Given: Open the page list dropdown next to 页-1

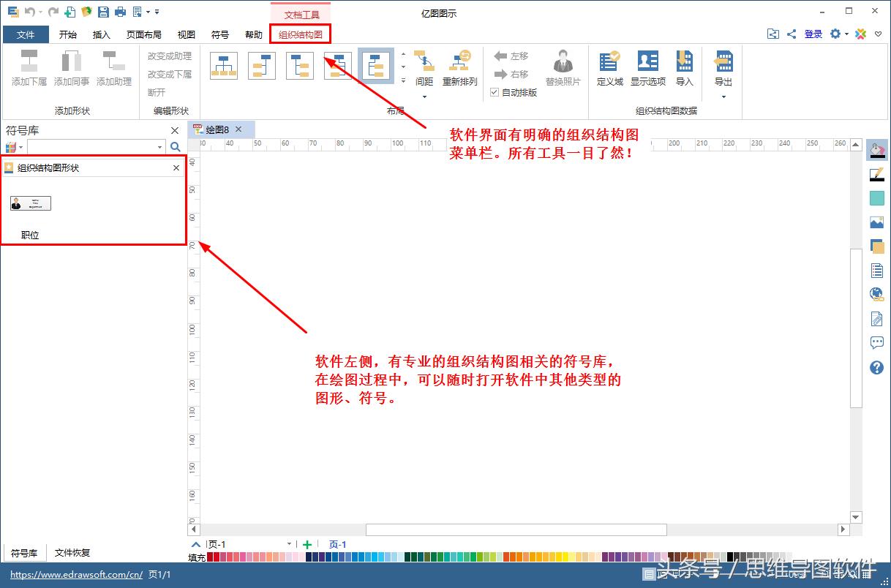Looking at the screenshot, I should 289,544.
